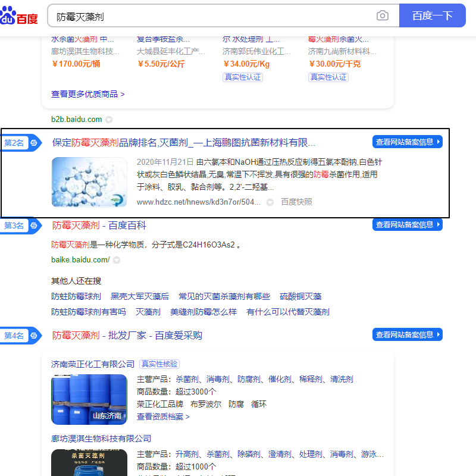
Task: Click 第4名 rank badge icon
Action: pyautogui.click(x=21, y=336)
